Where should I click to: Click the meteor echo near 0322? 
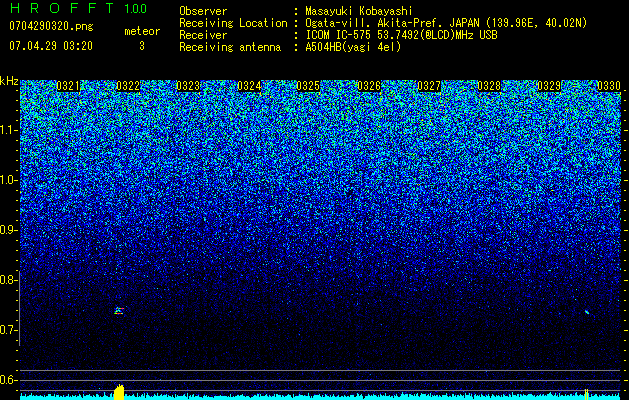pyautogui.click(x=119, y=311)
